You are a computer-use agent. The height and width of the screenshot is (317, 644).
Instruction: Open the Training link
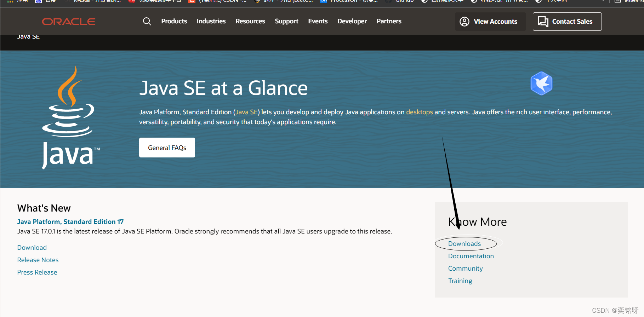[x=460, y=281]
